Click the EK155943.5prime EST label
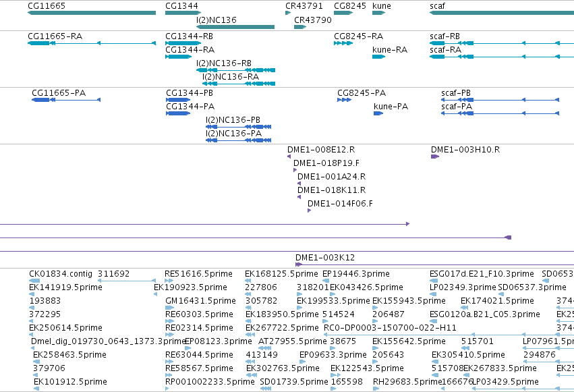Image resolution: width=574 pixels, height=392 pixels. pyautogui.click(x=409, y=301)
